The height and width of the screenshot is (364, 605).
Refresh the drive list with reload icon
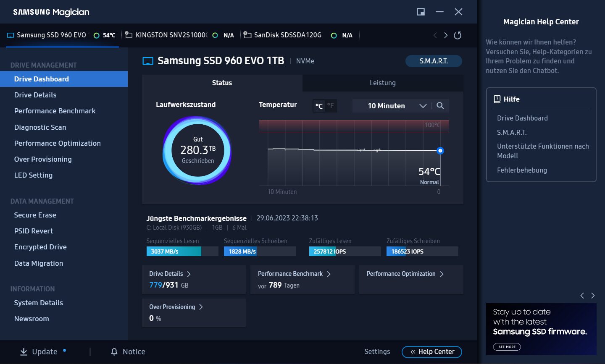[458, 35]
